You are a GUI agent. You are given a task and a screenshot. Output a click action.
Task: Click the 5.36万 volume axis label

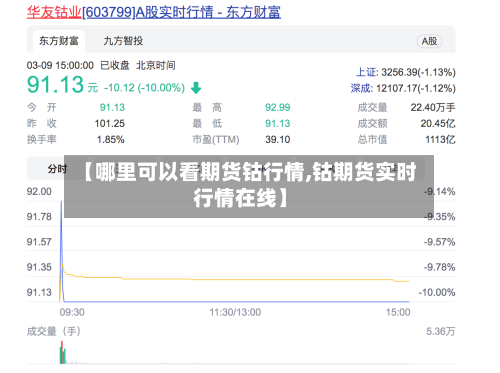[441, 331]
